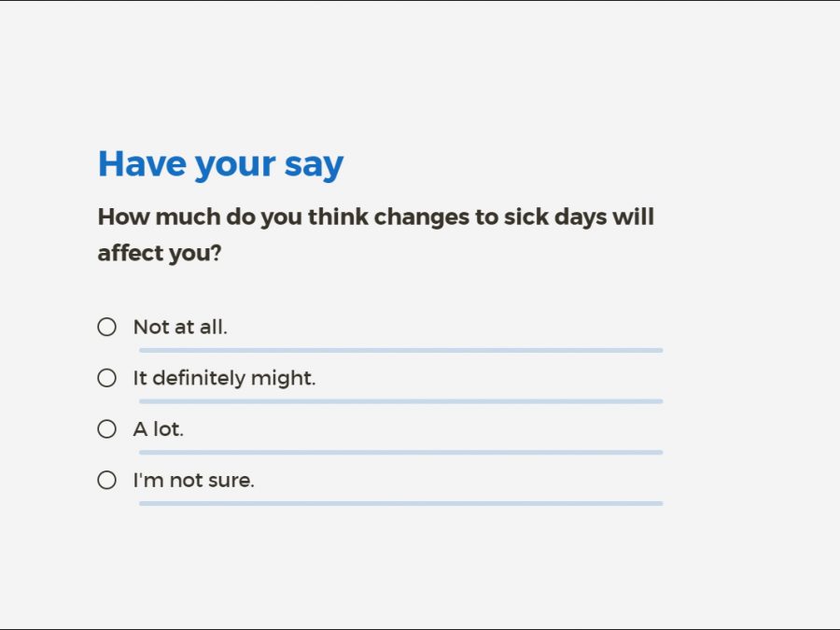The image size is (840, 630).
Task: Click the word 'sure' in the last option
Action: click(x=233, y=482)
